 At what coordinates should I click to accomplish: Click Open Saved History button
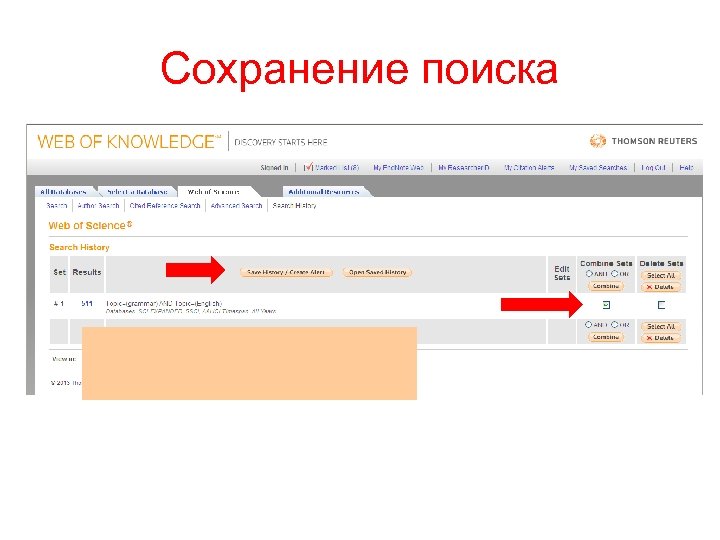click(377, 272)
